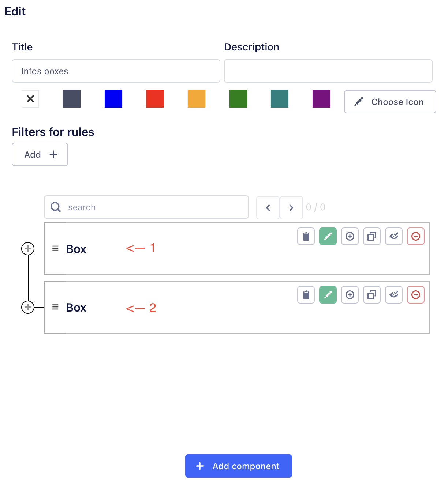Image resolution: width=448 pixels, height=482 pixels.
Task: Go to the previous search result
Action: [x=268, y=208]
